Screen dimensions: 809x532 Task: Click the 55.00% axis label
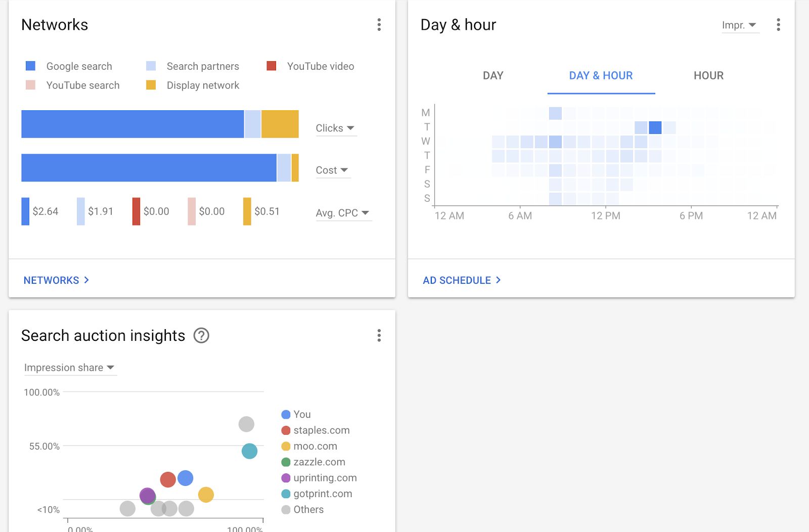point(44,447)
